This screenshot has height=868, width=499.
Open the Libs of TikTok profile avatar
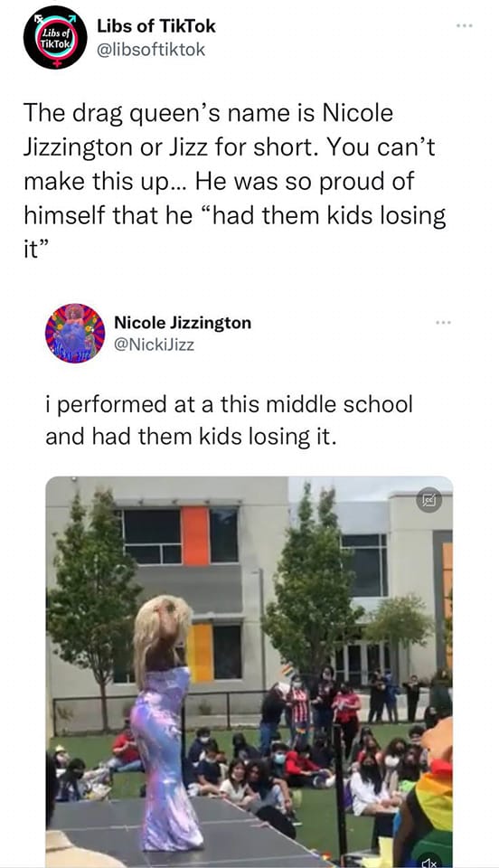coord(55,38)
